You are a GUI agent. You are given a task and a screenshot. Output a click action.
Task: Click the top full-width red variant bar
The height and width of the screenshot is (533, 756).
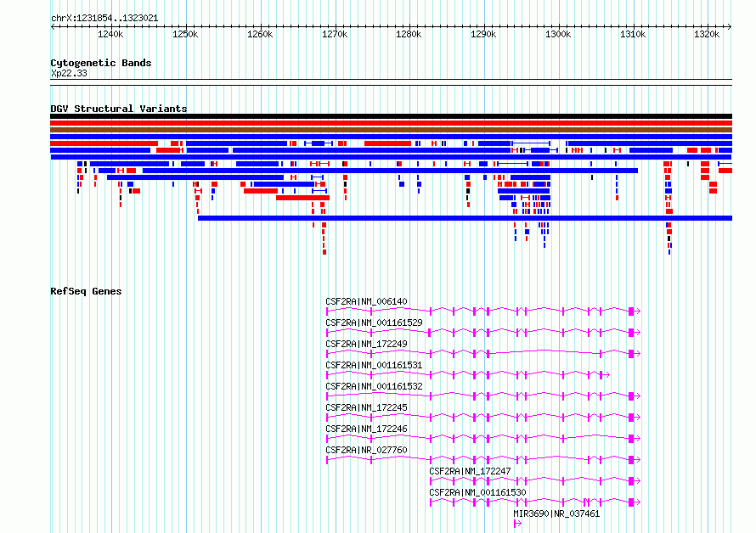pyautogui.click(x=391, y=123)
